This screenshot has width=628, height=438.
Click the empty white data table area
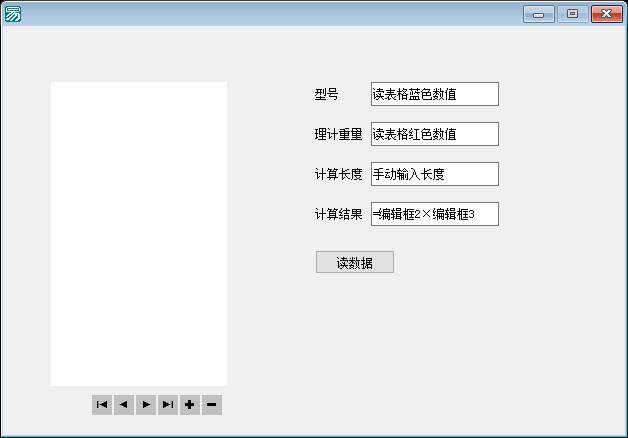click(x=139, y=234)
